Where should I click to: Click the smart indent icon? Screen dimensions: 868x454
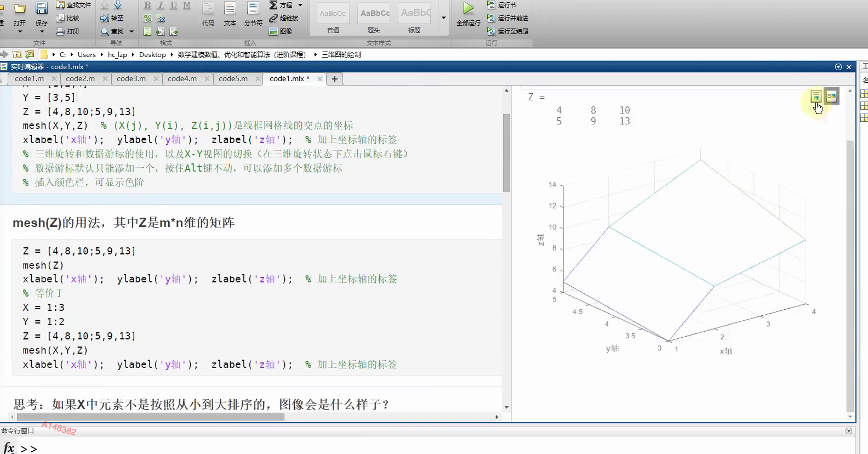(147, 31)
